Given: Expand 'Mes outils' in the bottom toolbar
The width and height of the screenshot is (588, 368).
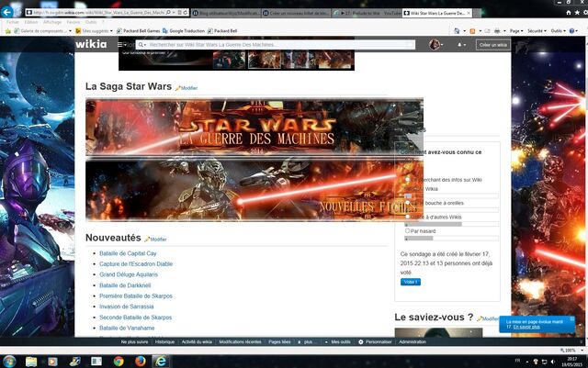Looking at the screenshot, I should [338, 341].
